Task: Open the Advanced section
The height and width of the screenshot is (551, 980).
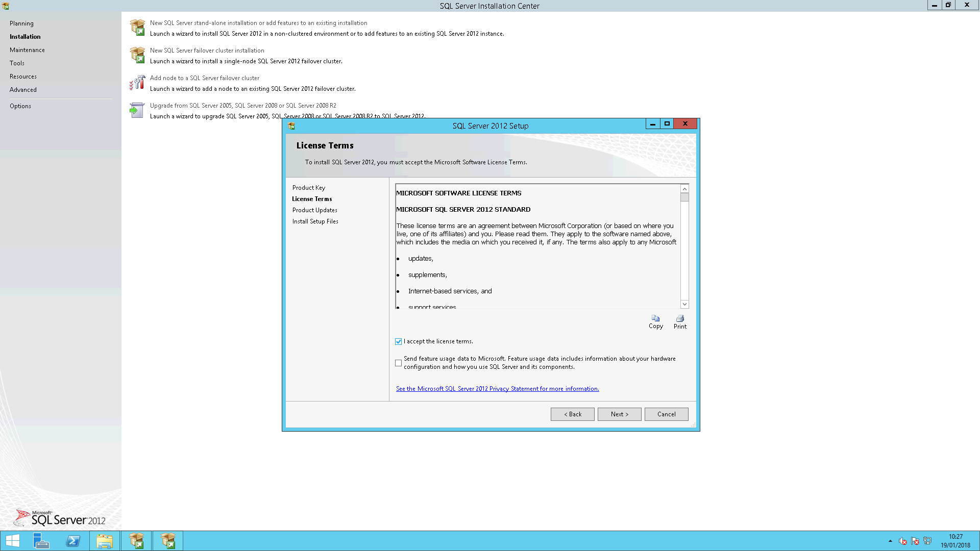Action: coord(23,90)
